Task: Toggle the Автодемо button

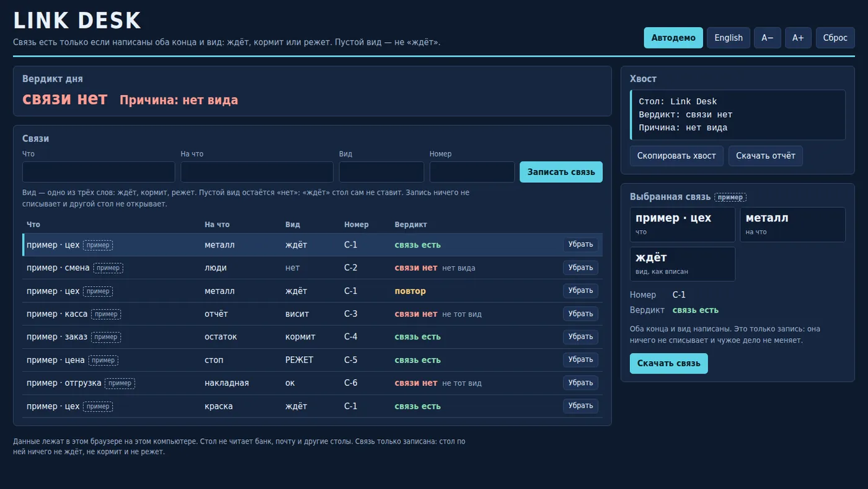Action: [x=673, y=38]
